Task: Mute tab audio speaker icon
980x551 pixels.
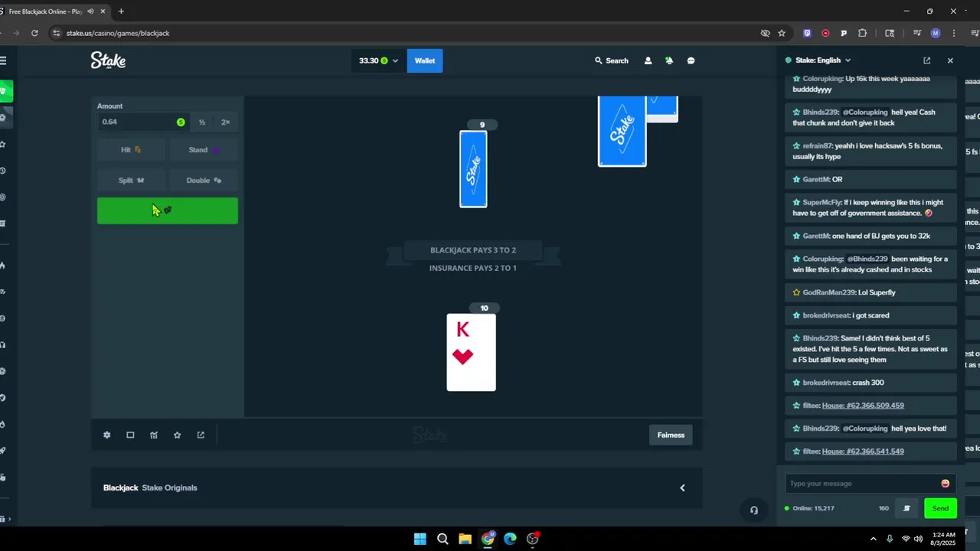Action: pyautogui.click(x=90, y=11)
